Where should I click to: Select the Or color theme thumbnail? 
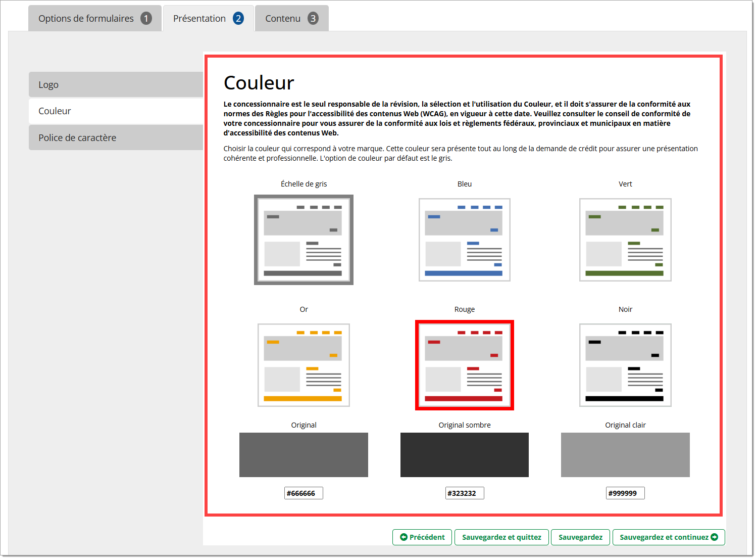tap(304, 365)
